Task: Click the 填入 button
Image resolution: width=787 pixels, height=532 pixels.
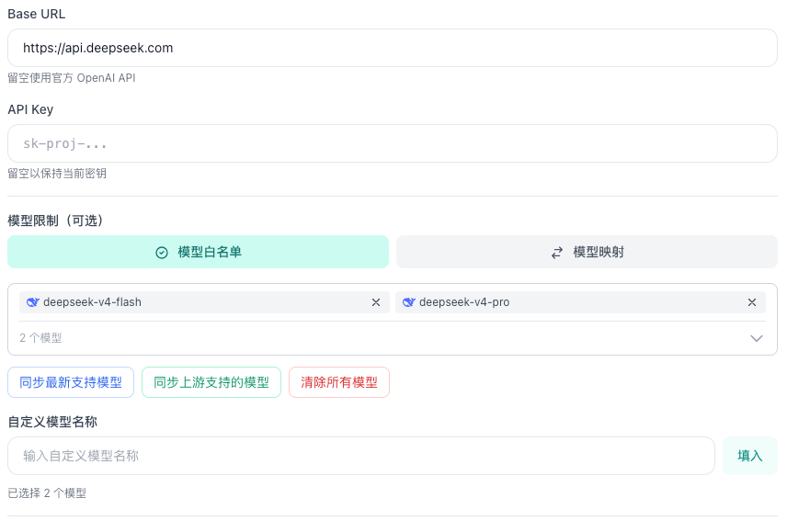Action: point(750,456)
